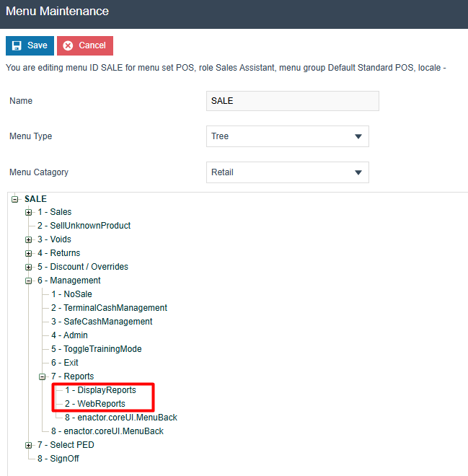Open the Menu Catagory dropdown

(x=287, y=172)
